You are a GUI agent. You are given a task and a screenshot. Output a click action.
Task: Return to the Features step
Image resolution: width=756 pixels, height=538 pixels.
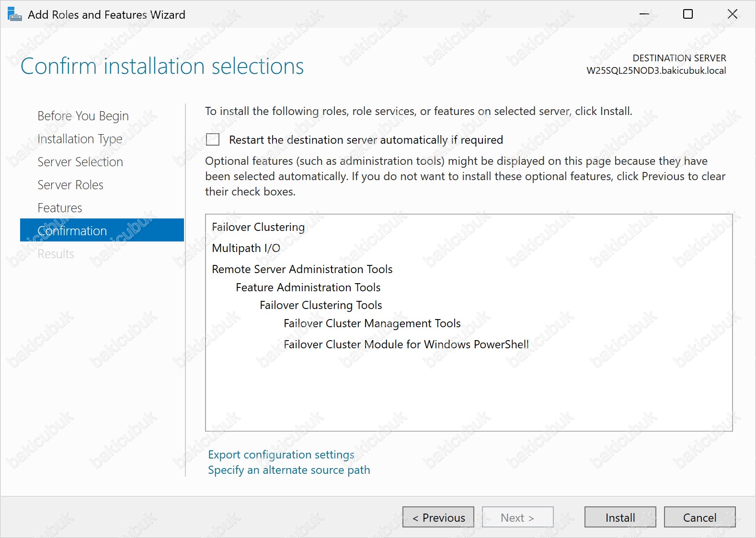pos(60,208)
